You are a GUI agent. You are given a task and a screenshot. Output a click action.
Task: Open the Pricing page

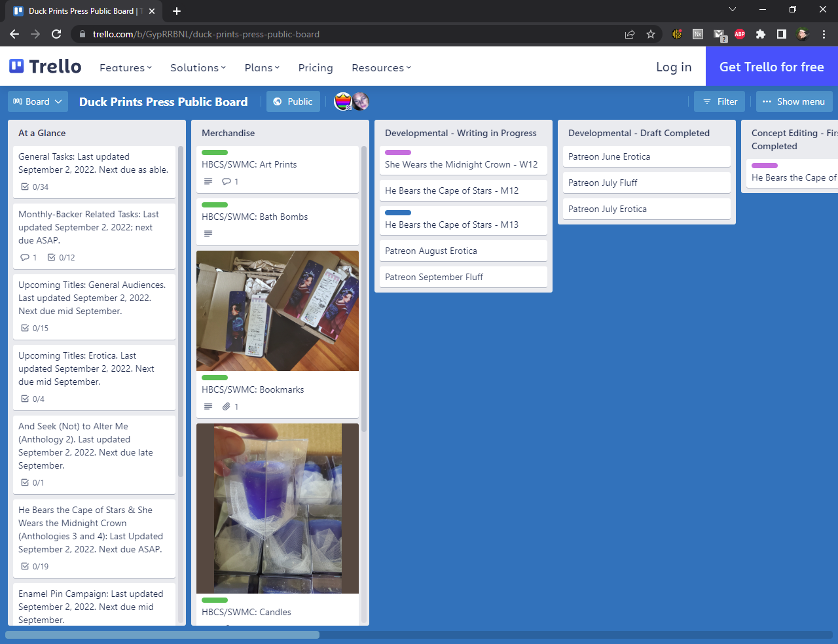tap(316, 67)
